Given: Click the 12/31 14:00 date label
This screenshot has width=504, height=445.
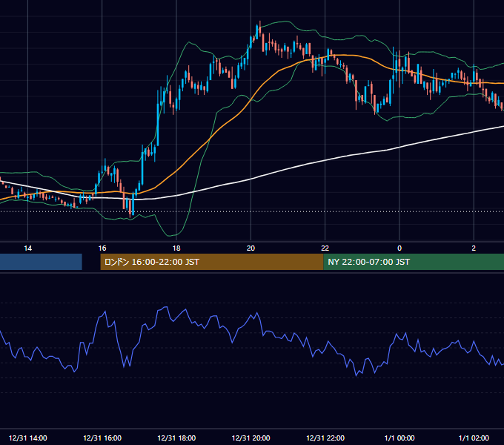Looking at the screenshot, I should coord(28,438).
